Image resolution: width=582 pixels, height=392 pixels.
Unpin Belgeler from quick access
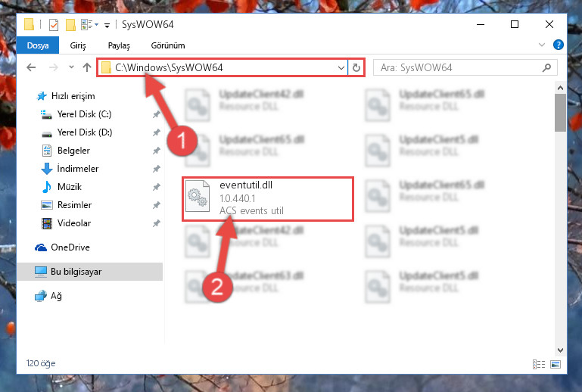point(156,151)
